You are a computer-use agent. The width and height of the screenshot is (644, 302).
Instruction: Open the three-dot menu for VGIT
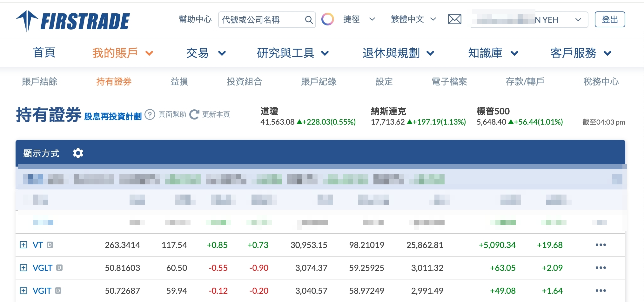(x=600, y=291)
